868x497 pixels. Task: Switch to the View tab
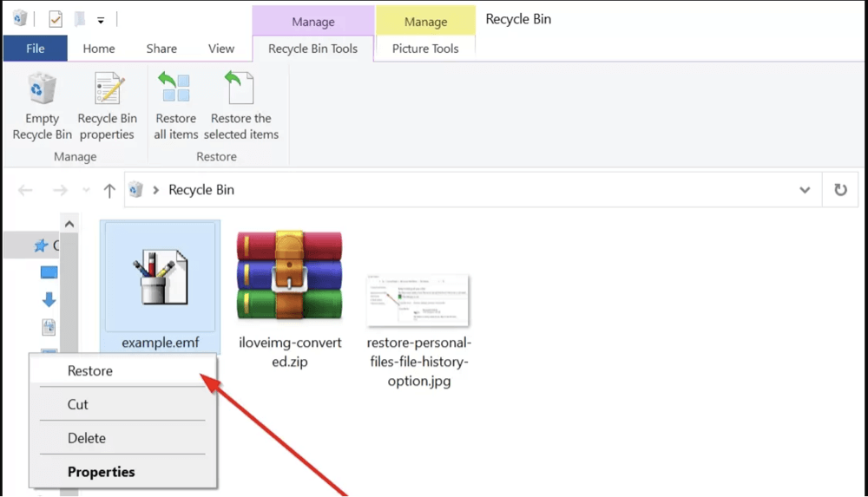(x=221, y=49)
